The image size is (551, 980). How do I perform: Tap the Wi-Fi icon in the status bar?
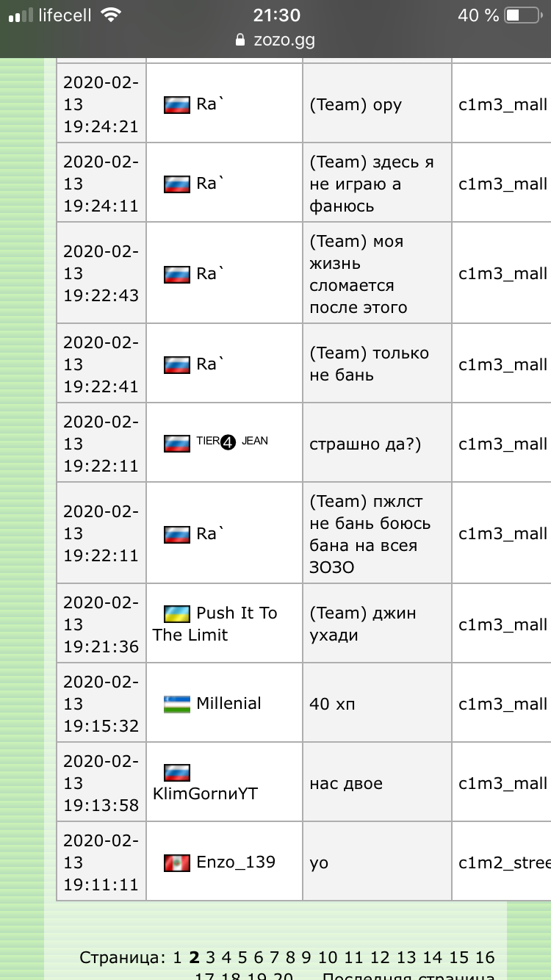(x=111, y=15)
